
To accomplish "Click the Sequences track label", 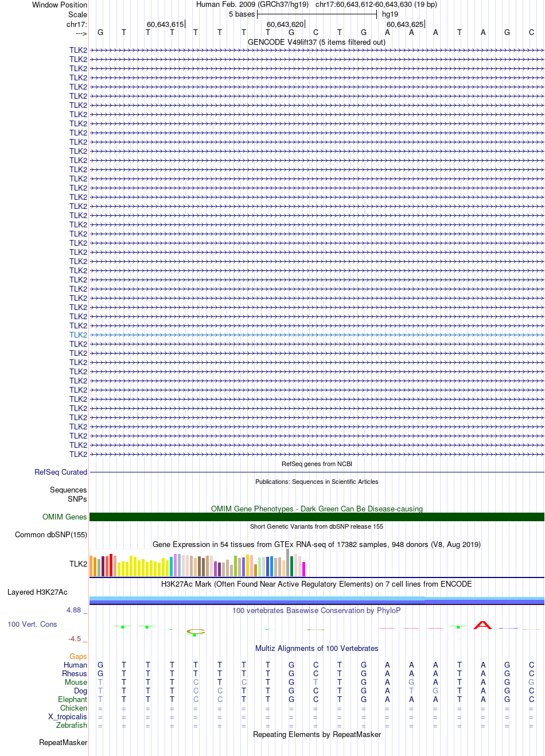I will coord(68,490).
